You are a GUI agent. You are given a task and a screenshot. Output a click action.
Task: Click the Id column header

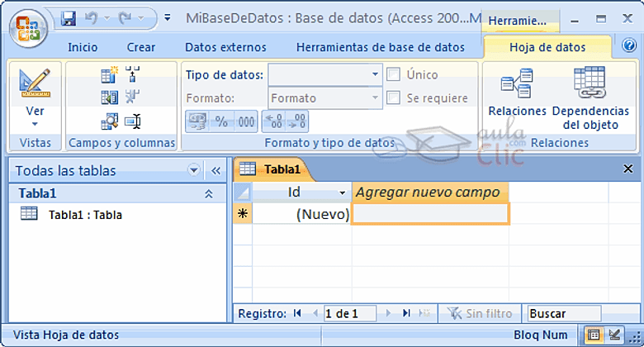302,192
